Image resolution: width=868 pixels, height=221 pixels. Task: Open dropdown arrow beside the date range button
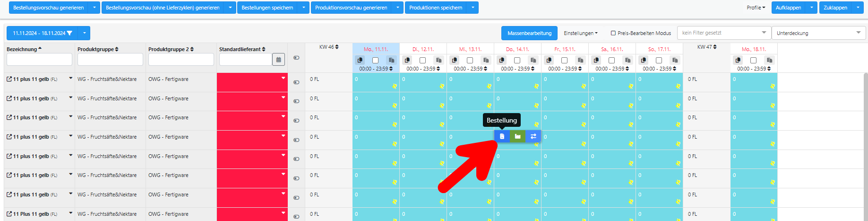pos(84,33)
